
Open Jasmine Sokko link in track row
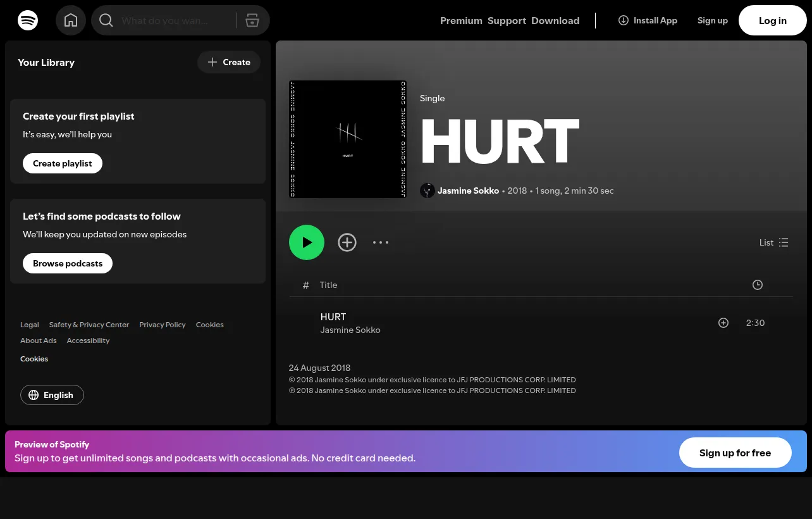(x=350, y=330)
